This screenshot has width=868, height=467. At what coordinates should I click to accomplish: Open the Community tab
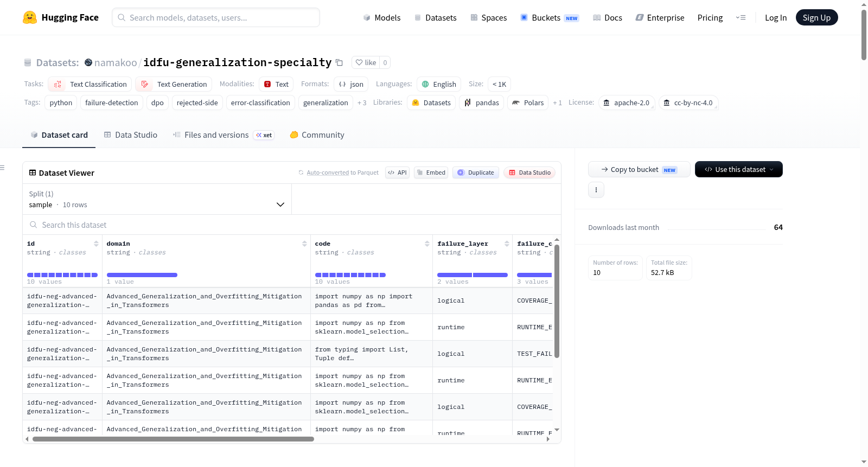point(317,135)
